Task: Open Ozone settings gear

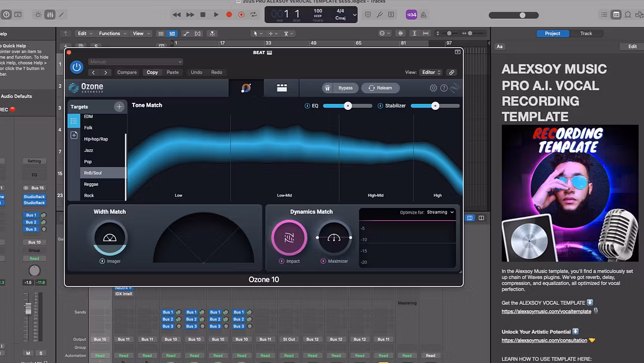Action: pos(434,88)
